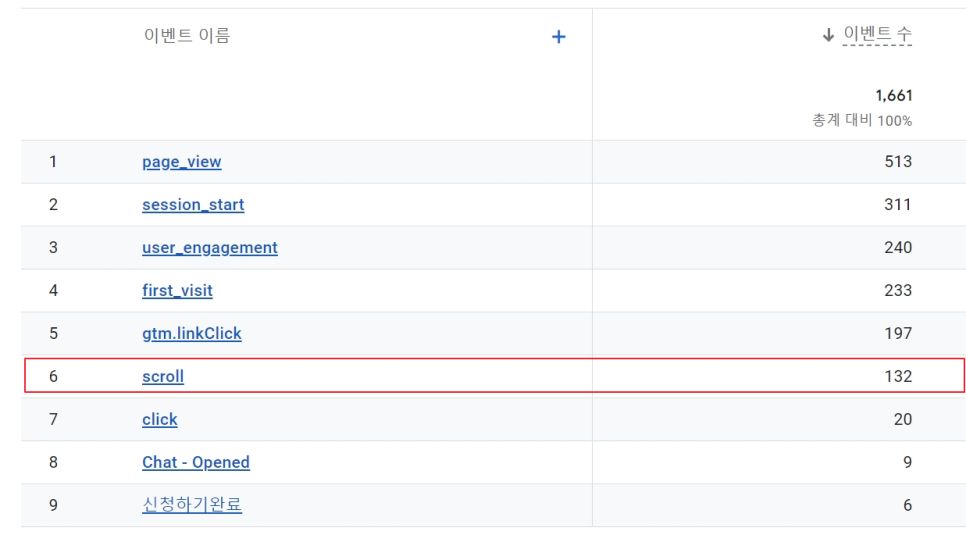The image size is (966, 542).
Task: Click the 이벤트 이름 column header
Action: 187,36
